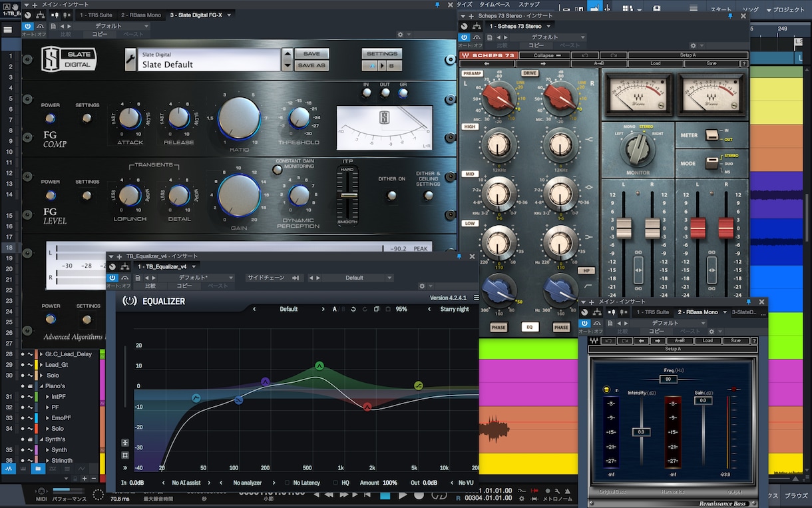Open the Scheps 73 help question mark
This screenshot has height=508, width=812.
744,63
